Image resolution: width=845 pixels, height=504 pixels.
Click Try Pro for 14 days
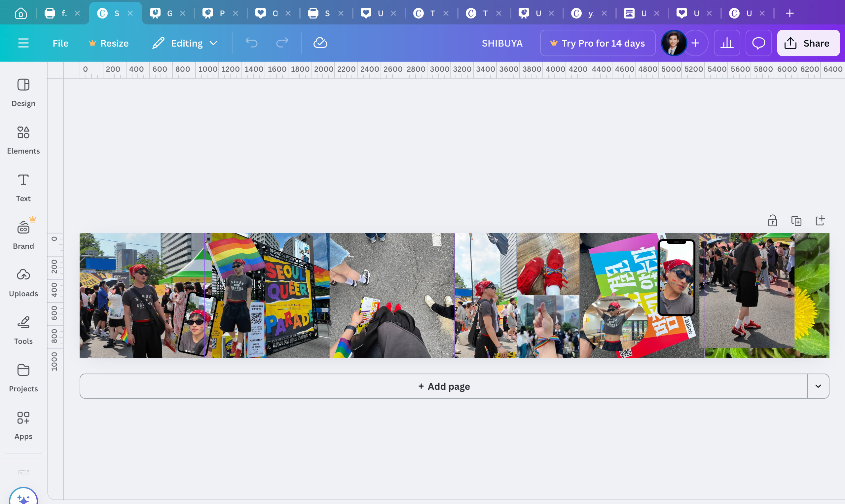pyautogui.click(x=597, y=43)
